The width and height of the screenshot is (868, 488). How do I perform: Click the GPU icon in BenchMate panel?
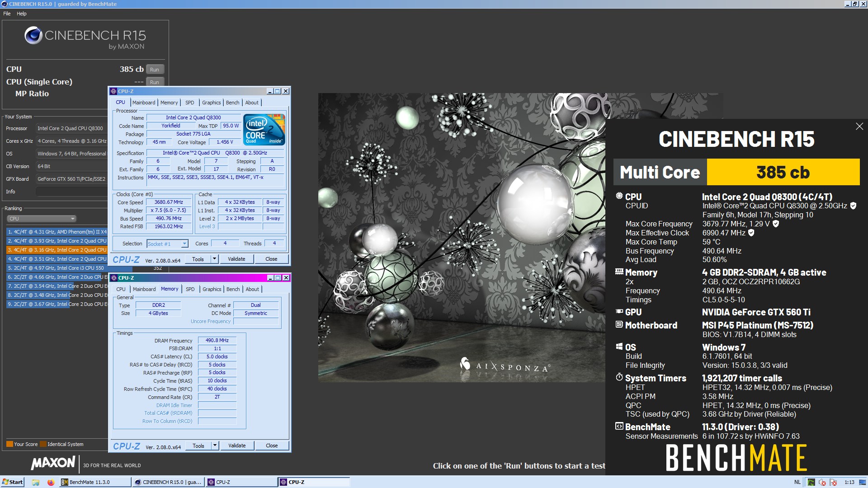tap(619, 311)
